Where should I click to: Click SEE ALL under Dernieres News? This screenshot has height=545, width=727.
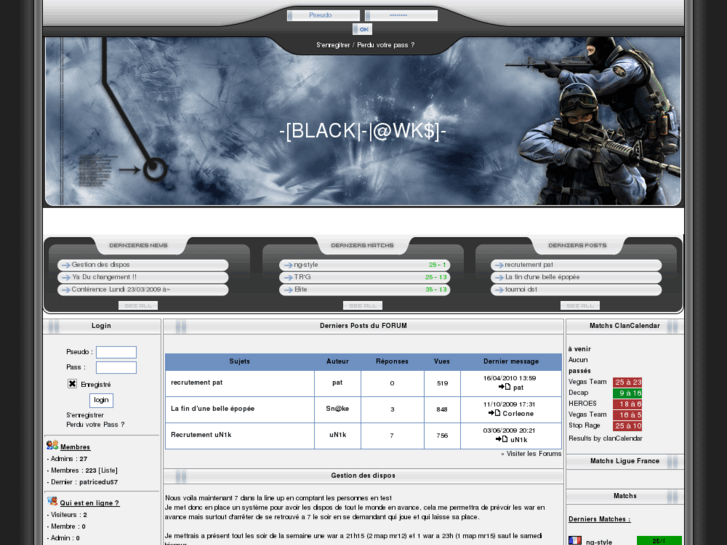pos(138,306)
